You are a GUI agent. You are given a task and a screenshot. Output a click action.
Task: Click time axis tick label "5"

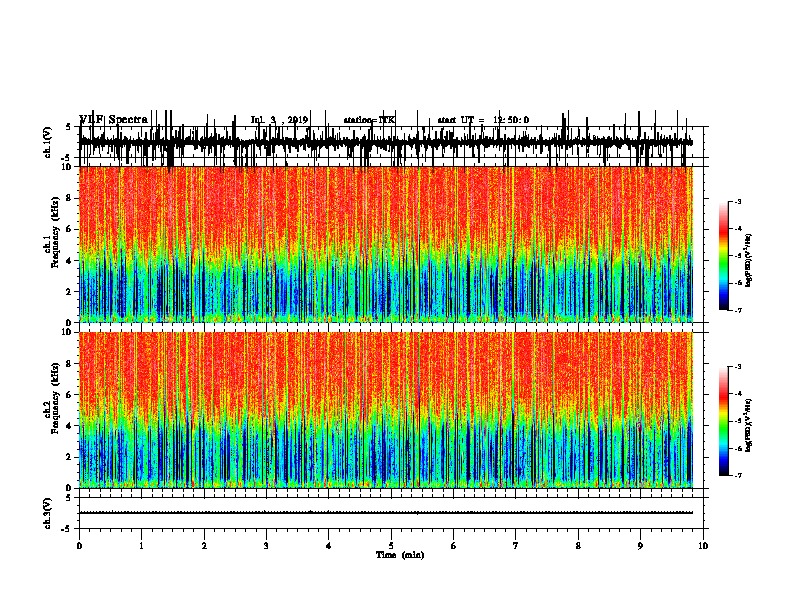[x=391, y=546]
